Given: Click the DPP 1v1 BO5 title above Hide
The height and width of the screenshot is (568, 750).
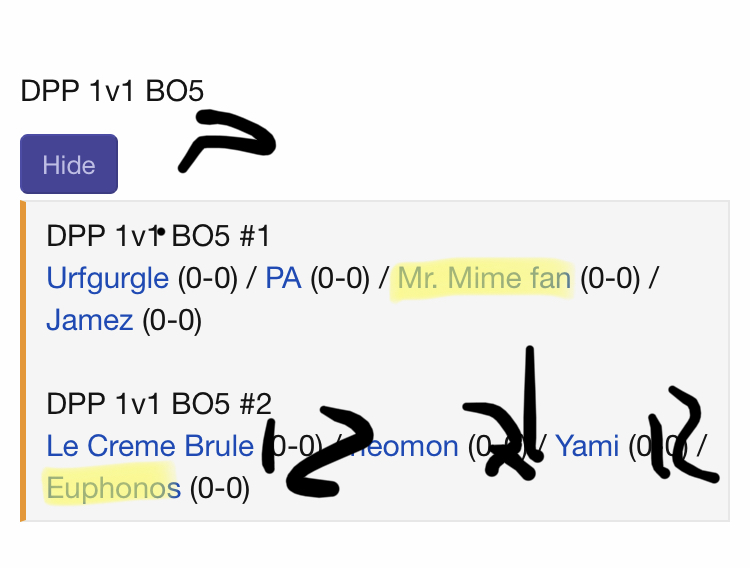Looking at the screenshot, I should (112, 90).
